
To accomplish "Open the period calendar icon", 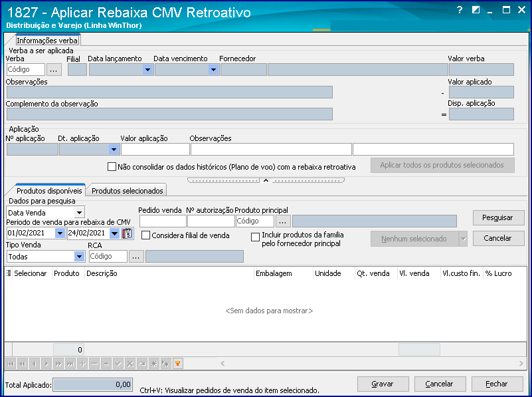I will (127, 233).
